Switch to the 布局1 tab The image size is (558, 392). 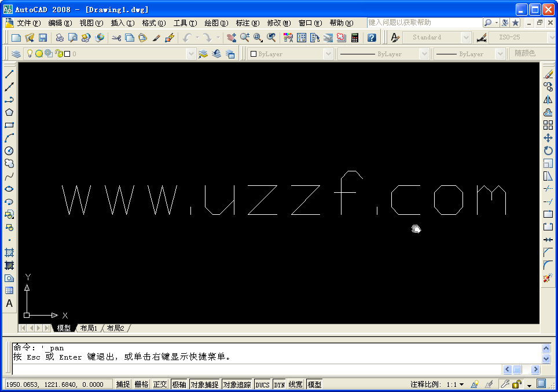tap(88, 328)
